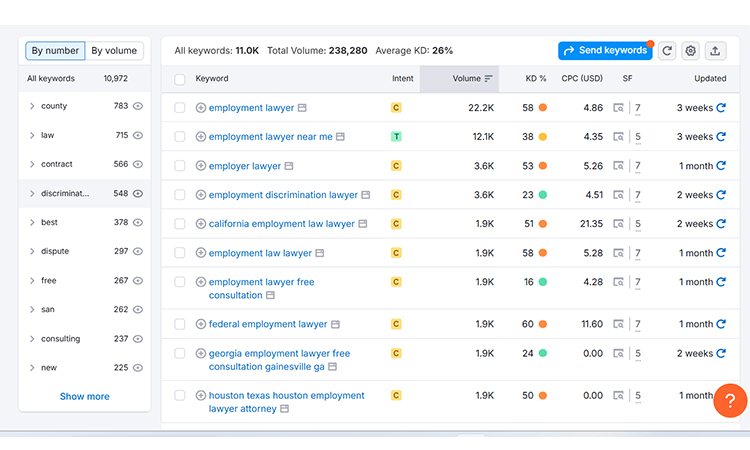Screen dimensions: 750x450
Task: Check the 'employment discrimination lawyer' row checkbox
Action: click(x=180, y=195)
